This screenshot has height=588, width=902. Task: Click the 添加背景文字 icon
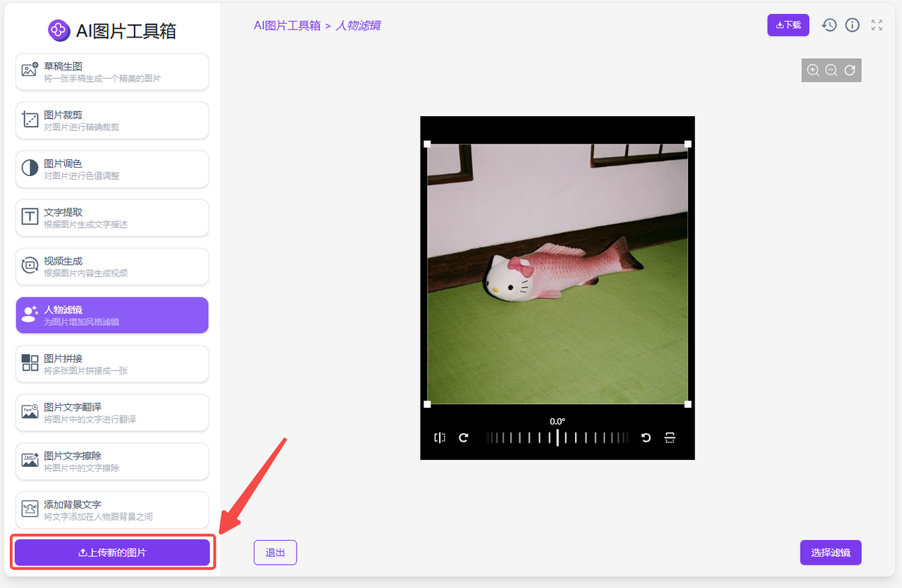point(30,508)
